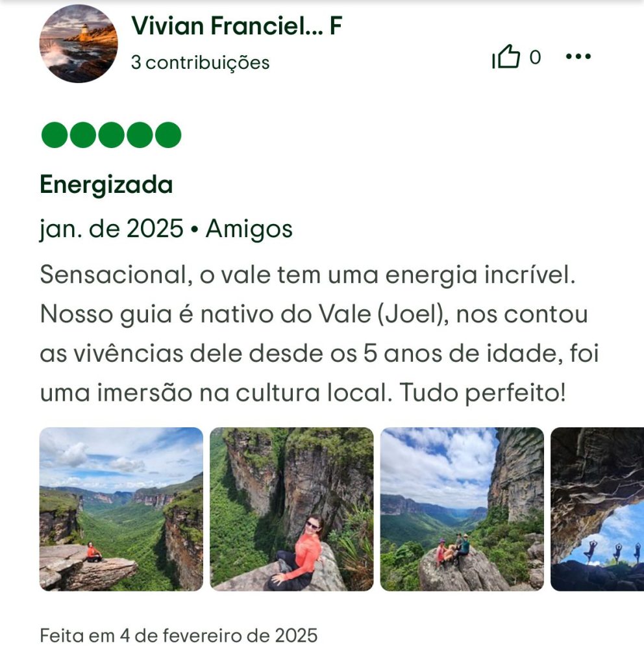The image size is (644, 665).
Task: Select the review title Energizada
Action: [106, 184]
